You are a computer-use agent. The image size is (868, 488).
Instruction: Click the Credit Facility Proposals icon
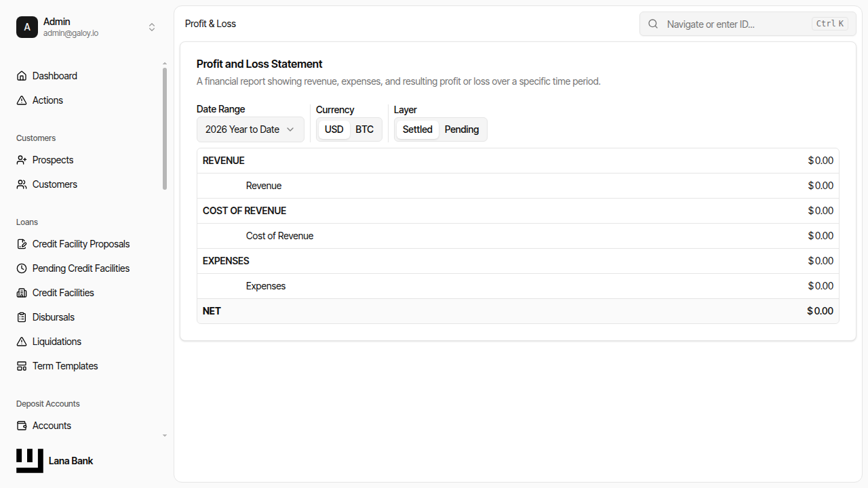click(22, 244)
